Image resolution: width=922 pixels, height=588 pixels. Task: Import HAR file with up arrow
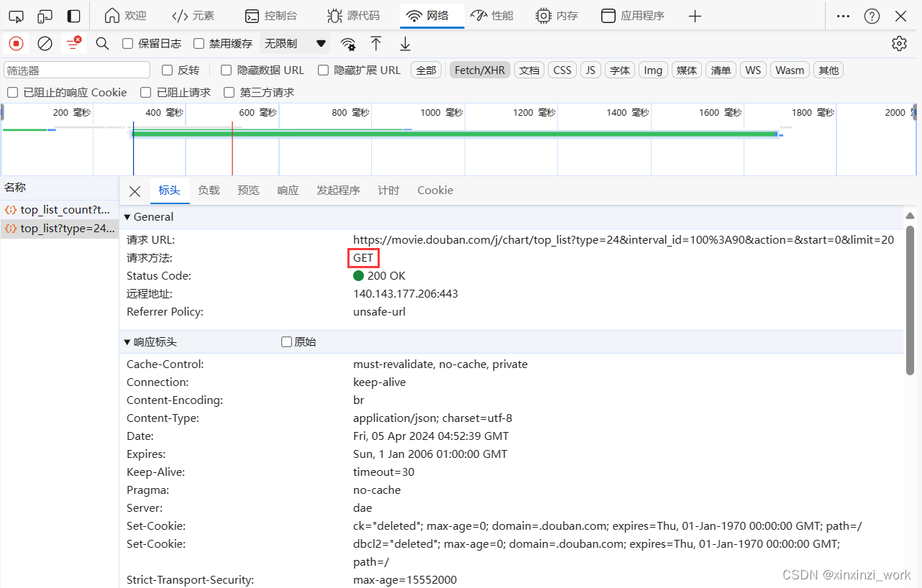(376, 44)
